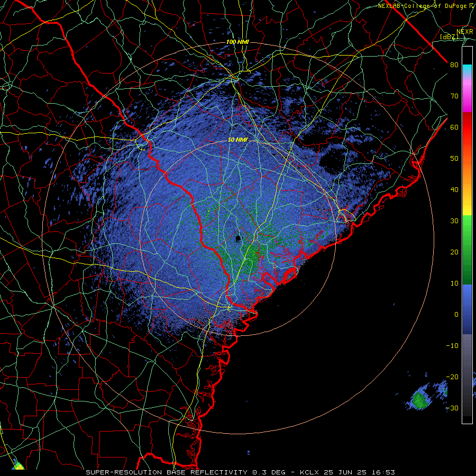
Task: Click the black radar site dot at center
Action: tap(238, 239)
